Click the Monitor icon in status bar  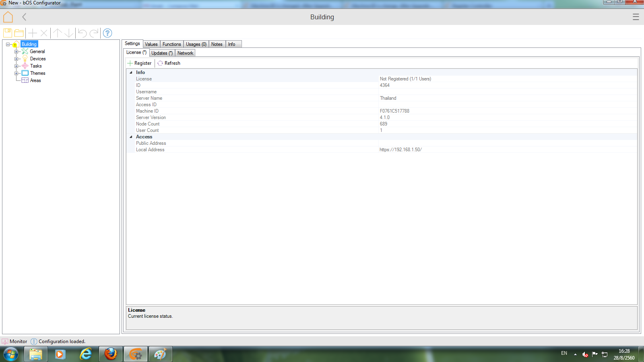[5, 341]
